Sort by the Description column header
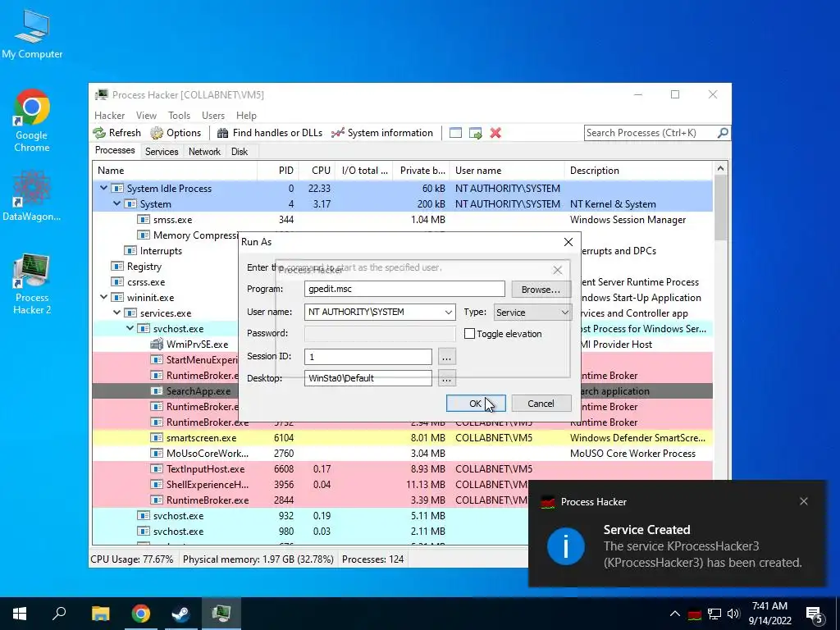Viewport: 840px width, 630px height. 638,171
